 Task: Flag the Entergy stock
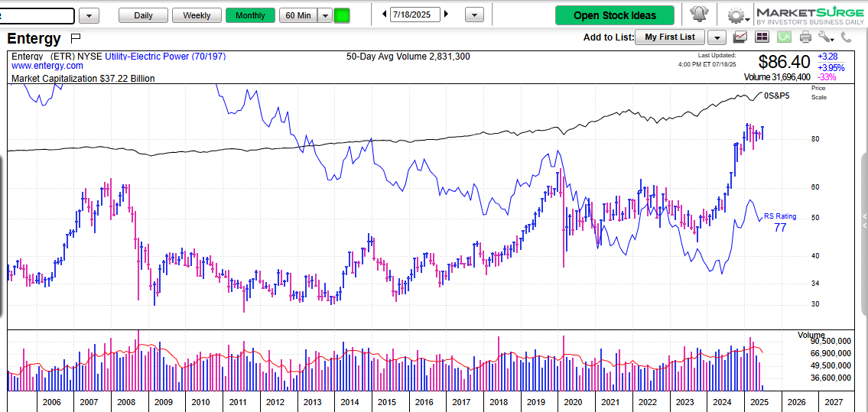76,38
